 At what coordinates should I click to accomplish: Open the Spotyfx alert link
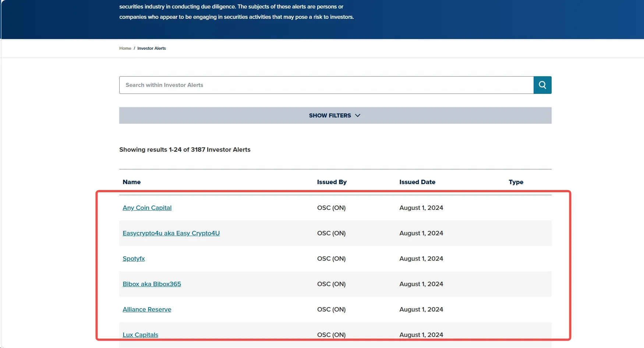pyautogui.click(x=134, y=259)
